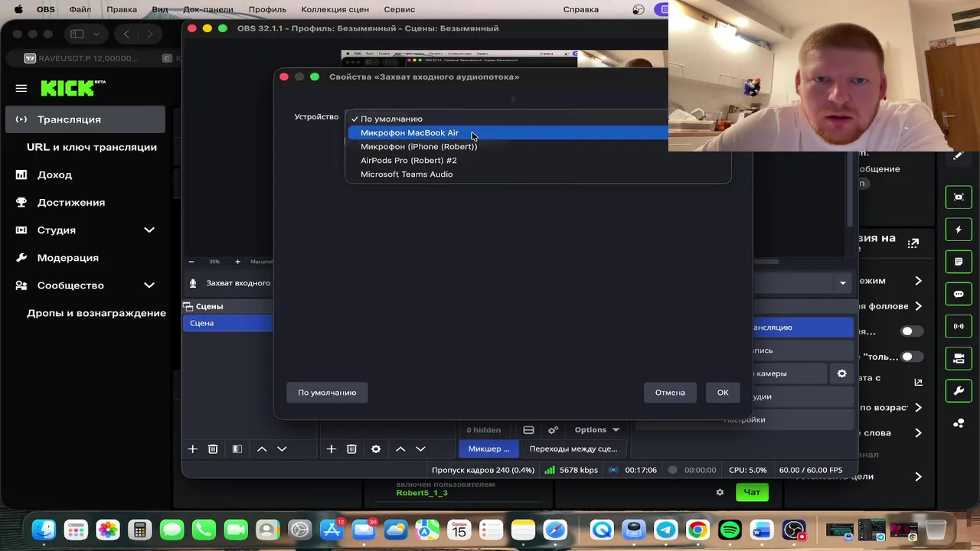
Task: Choose the По умолчанию checked device entry
Action: coord(391,119)
